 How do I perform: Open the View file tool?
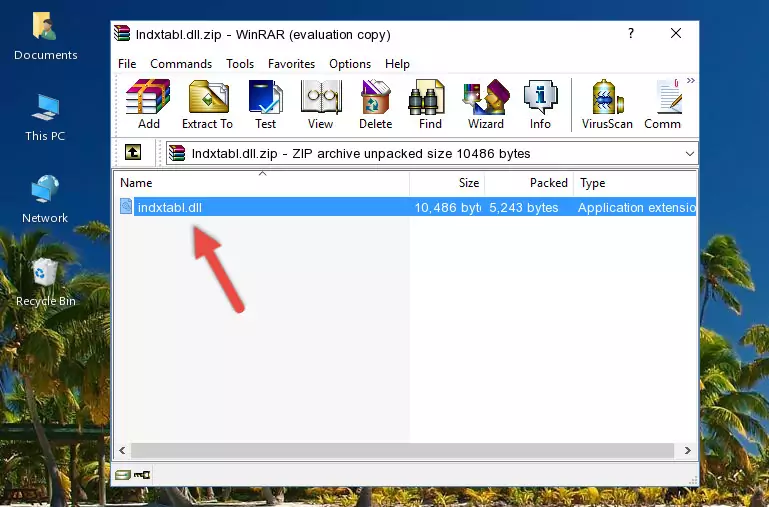[321, 104]
